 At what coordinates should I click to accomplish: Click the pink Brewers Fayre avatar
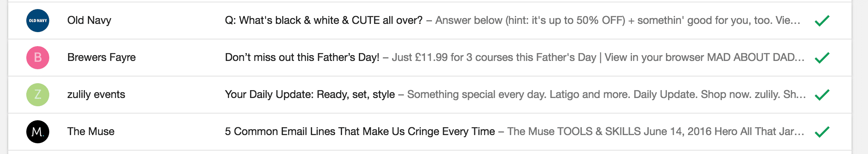(38, 58)
